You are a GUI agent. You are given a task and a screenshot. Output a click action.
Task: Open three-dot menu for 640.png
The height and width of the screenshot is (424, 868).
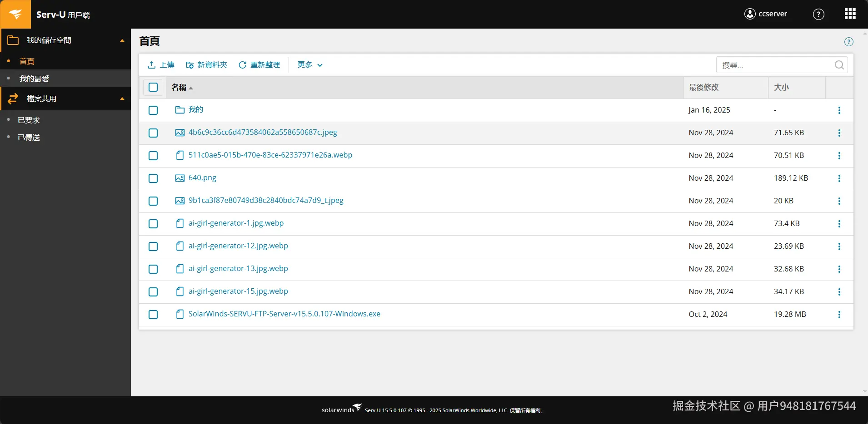click(839, 178)
